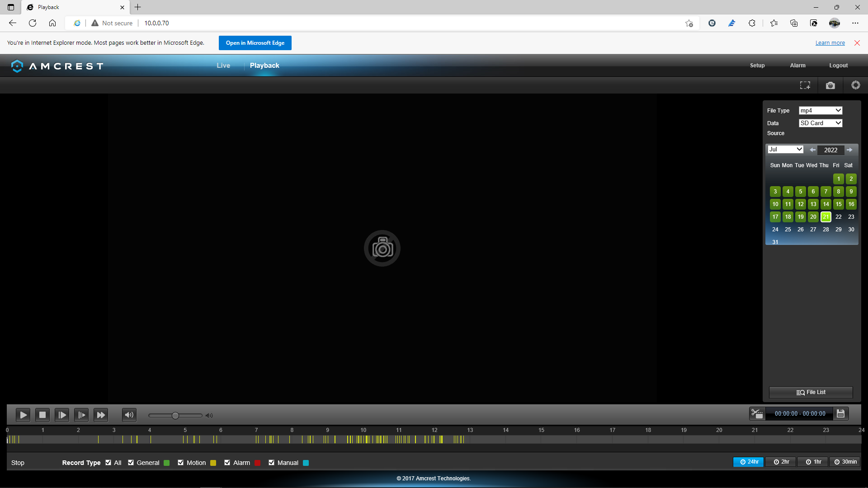This screenshot has height=488, width=868.
Task: Click the volume slider handle
Action: click(x=175, y=415)
